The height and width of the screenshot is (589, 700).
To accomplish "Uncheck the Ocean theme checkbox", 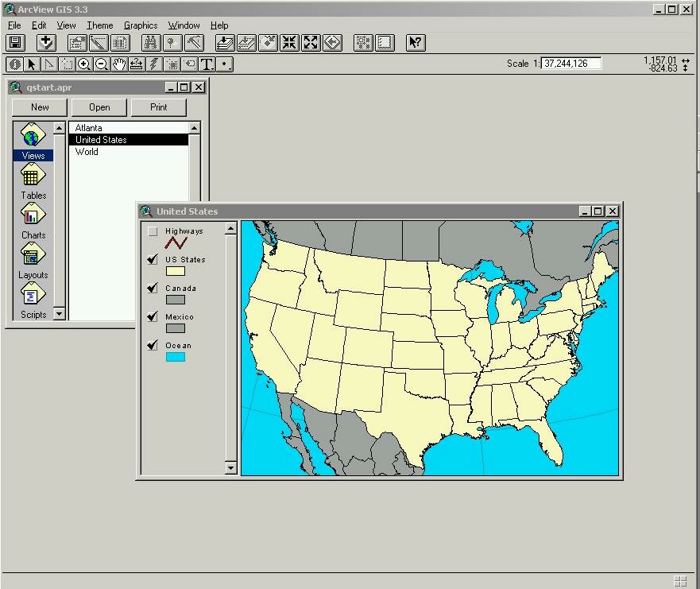I will [x=153, y=345].
